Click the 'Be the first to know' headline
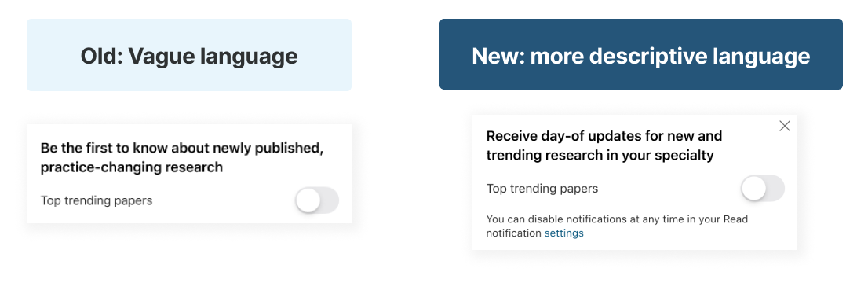 click(181, 157)
